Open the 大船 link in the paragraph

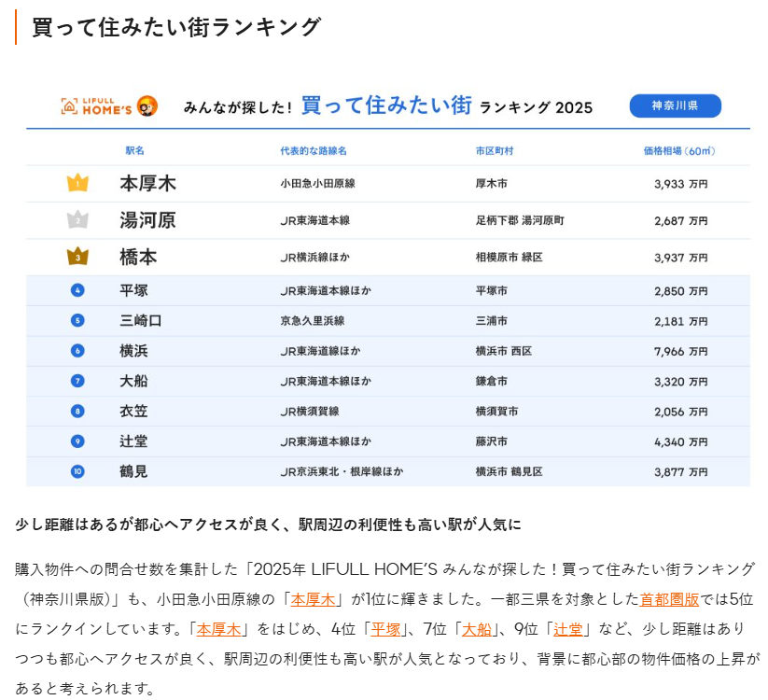pyautogui.click(x=477, y=629)
